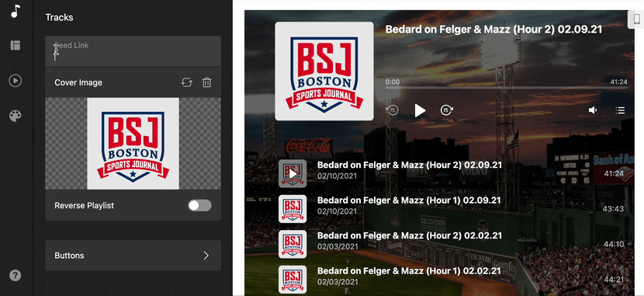Screen dimensions: 644x296
Task: Click the now-playing episode title at top
Action: pyautogui.click(x=493, y=30)
